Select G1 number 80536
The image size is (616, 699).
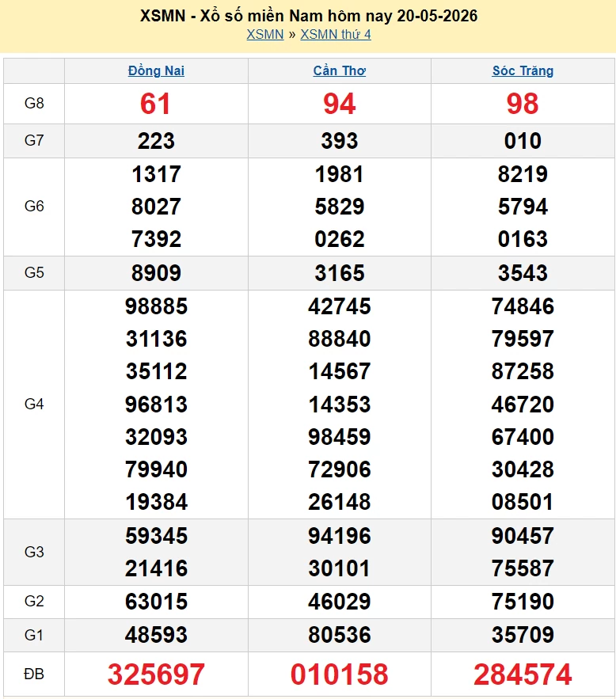(340, 635)
